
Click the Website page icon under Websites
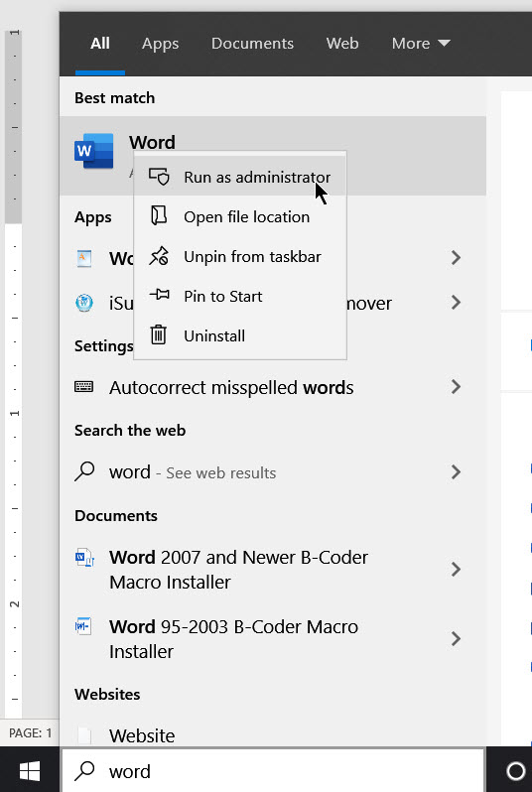tap(83, 735)
